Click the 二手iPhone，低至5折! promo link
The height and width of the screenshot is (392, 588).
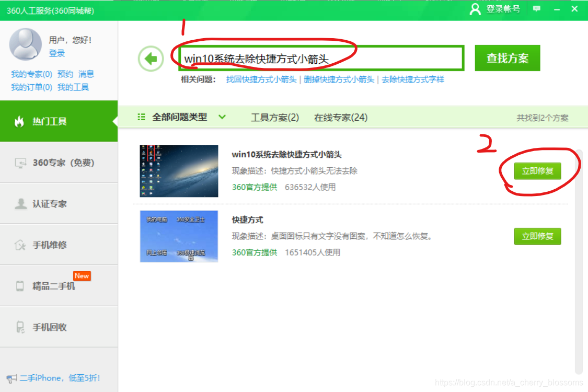coord(60,378)
